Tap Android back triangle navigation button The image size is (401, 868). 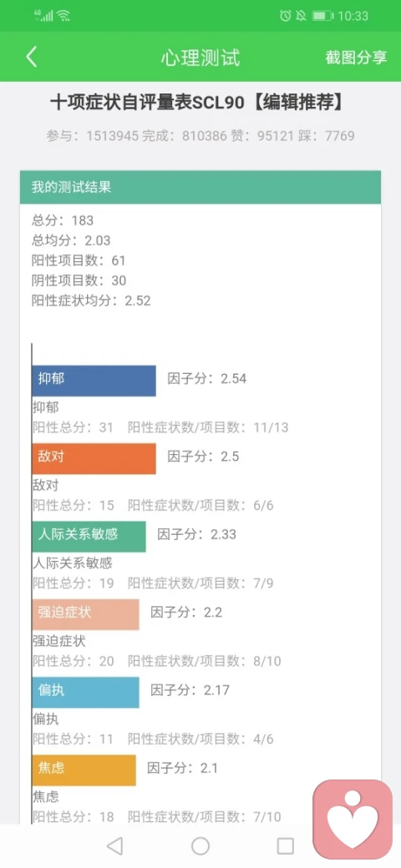(114, 845)
